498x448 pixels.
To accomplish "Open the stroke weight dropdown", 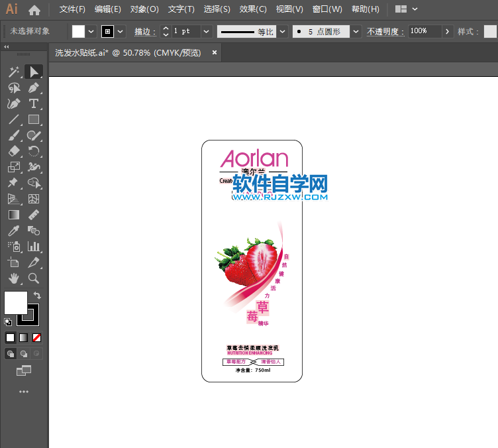I will 206,31.
